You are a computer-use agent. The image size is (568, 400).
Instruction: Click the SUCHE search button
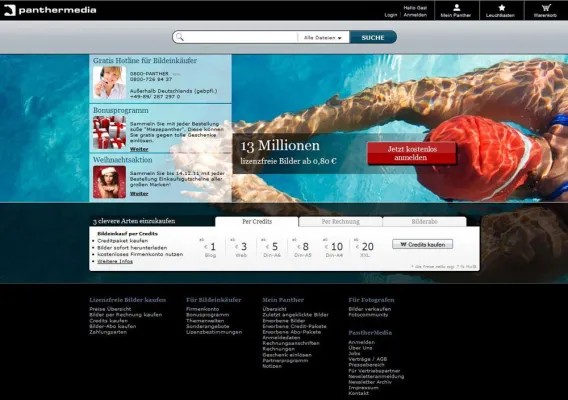[373, 37]
